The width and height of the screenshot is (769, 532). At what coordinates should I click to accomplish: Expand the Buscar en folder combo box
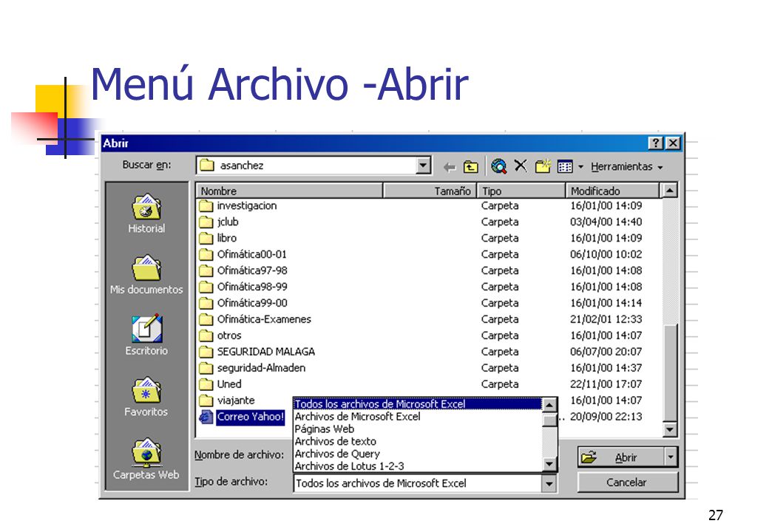[x=423, y=166]
